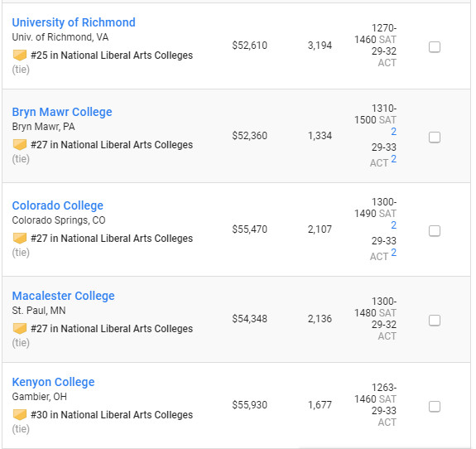Image resolution: width=476 pixels, height=449 pixels.
Task: Enable the Macalester College compare checkbox
Action: click(x=435, y=321)
